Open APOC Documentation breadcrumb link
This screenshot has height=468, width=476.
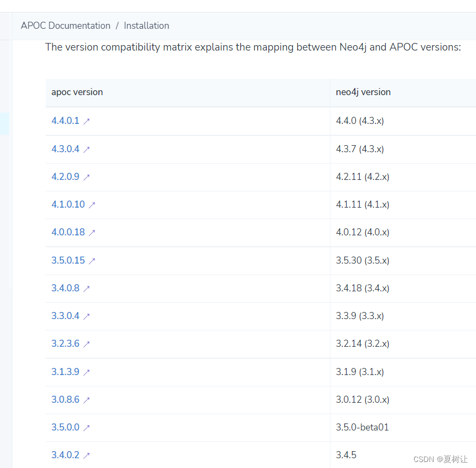point(66,26)
